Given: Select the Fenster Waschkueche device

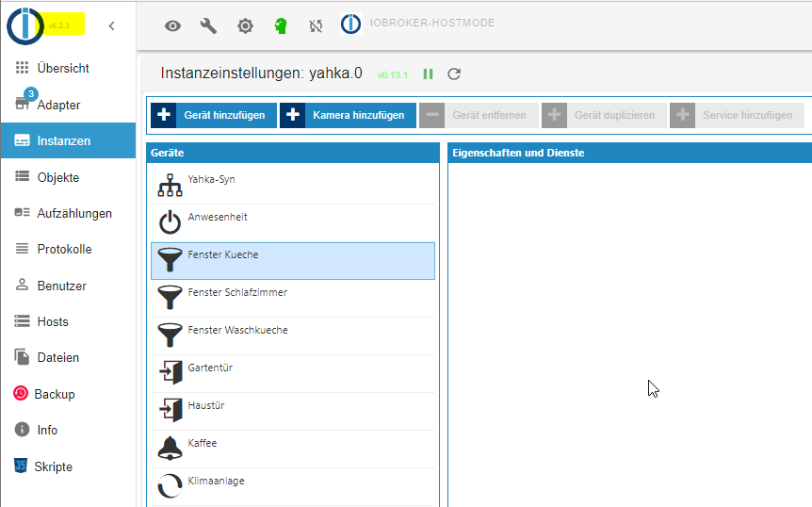Looking at the screenshot, I should coord(293,336).
